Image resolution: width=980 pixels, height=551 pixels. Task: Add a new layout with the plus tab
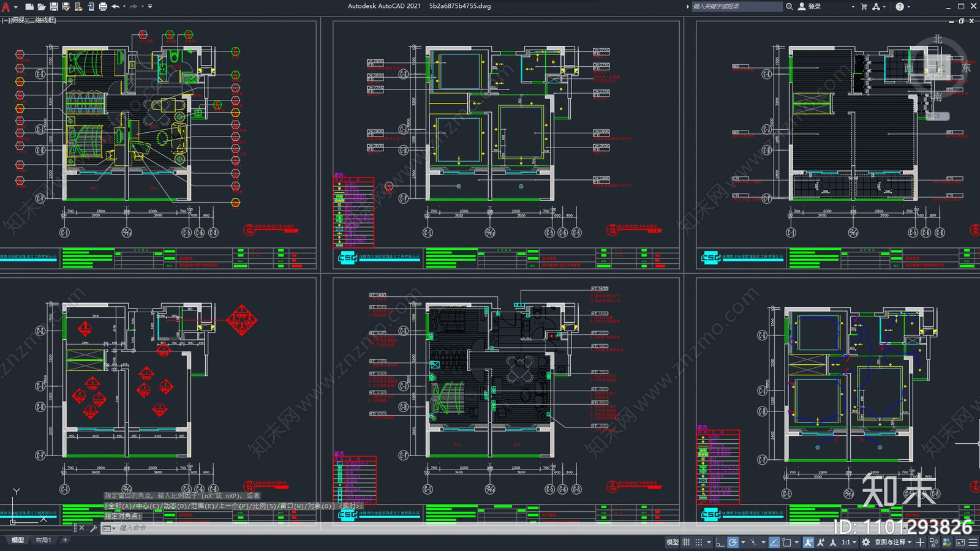[65, 540]
